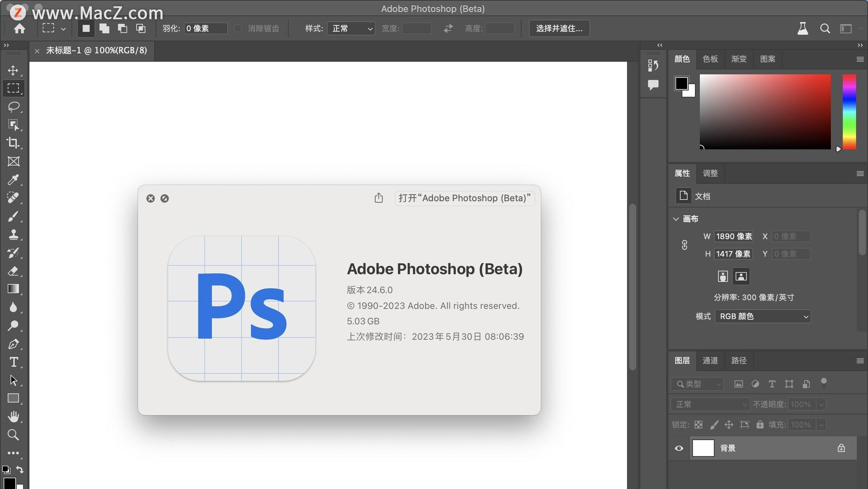Image resolution: width=868 pixels, height=489 pixels.
Task: Click the Home icon in options bar
Action: [x=19, y=28]
